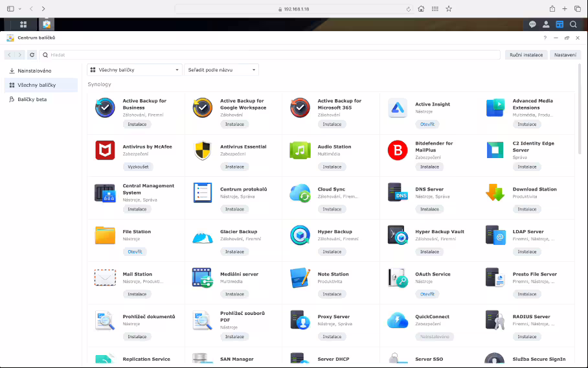Install the Hyper Backup Vault package
The image size is (588, 368).
[429, 252]
